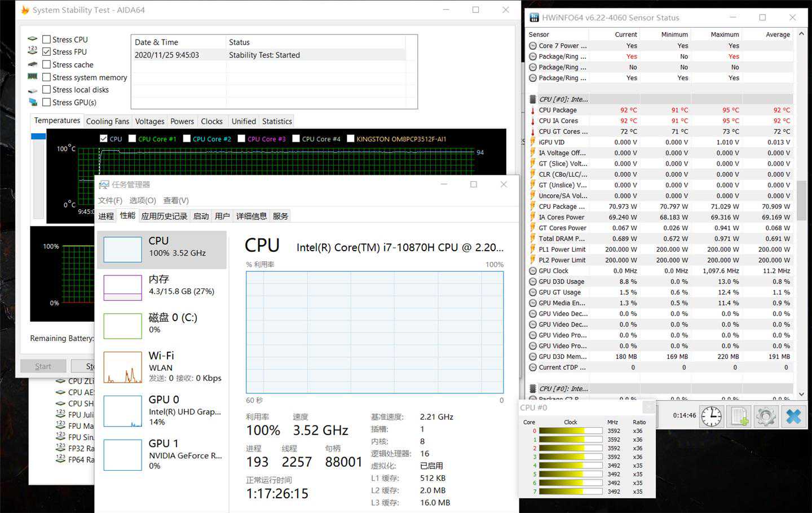Click the HWiNFO sensor list scroll-up arrow
The image size is (812, 513).
[x=801, y=34]
